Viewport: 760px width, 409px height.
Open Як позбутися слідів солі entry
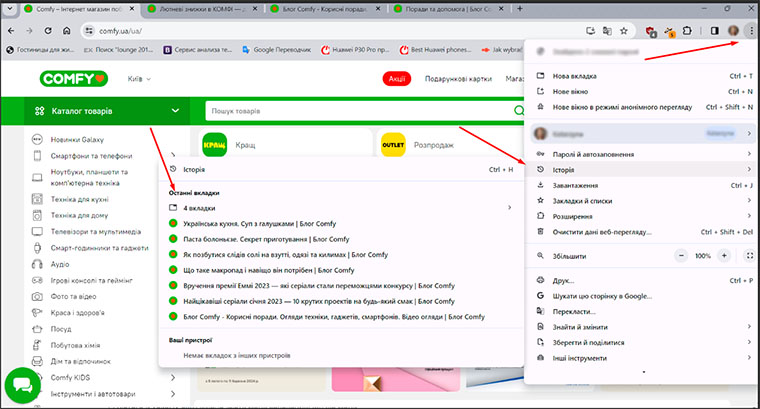[341, 254]
